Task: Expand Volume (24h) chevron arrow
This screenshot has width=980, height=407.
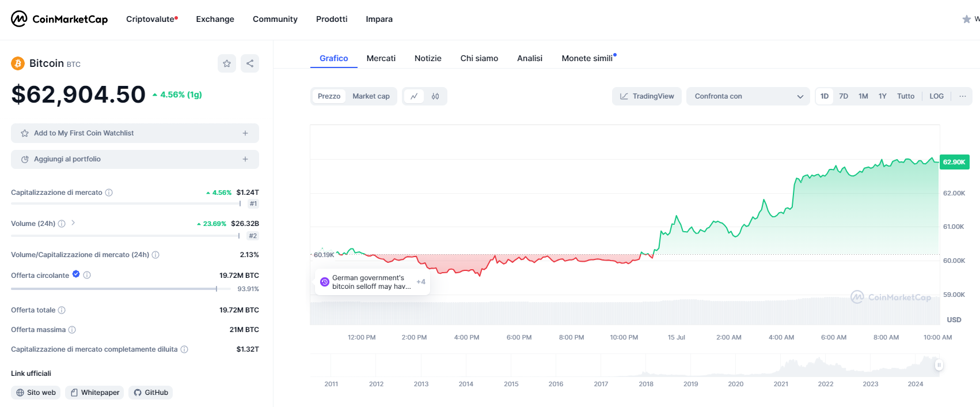Action: click(x=73, y=223)
